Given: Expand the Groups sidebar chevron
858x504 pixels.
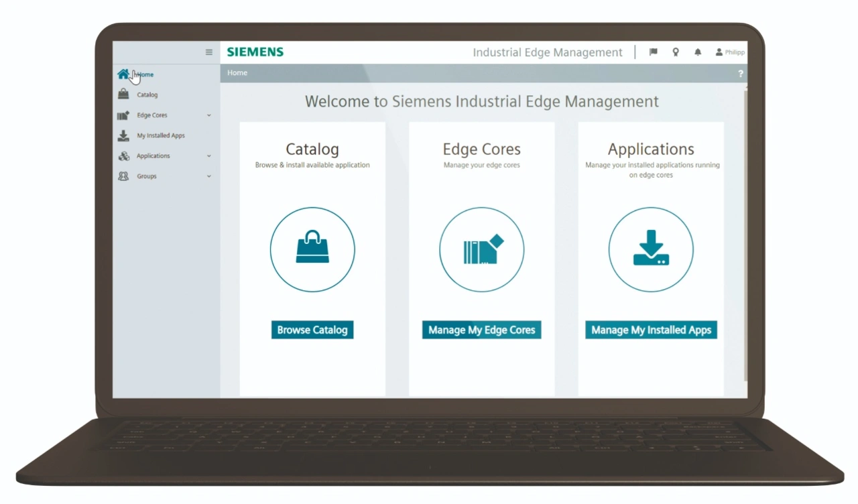Looking at the screenshot, I should (209, 176).
